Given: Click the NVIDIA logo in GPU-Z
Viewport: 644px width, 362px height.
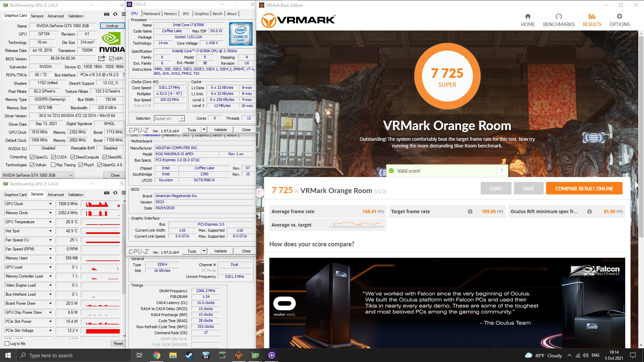Looking at the screenshot, I should pyautogui.click(x=112, y=42).
